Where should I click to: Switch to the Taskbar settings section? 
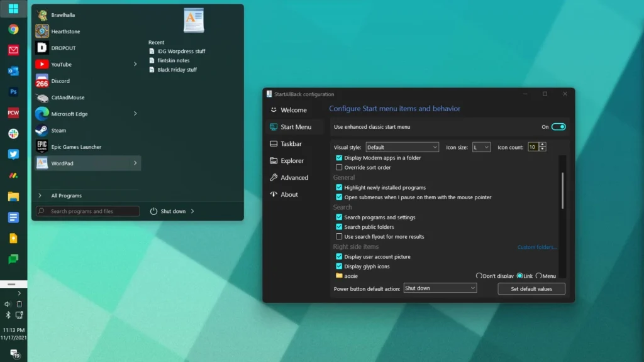point(291,144)
